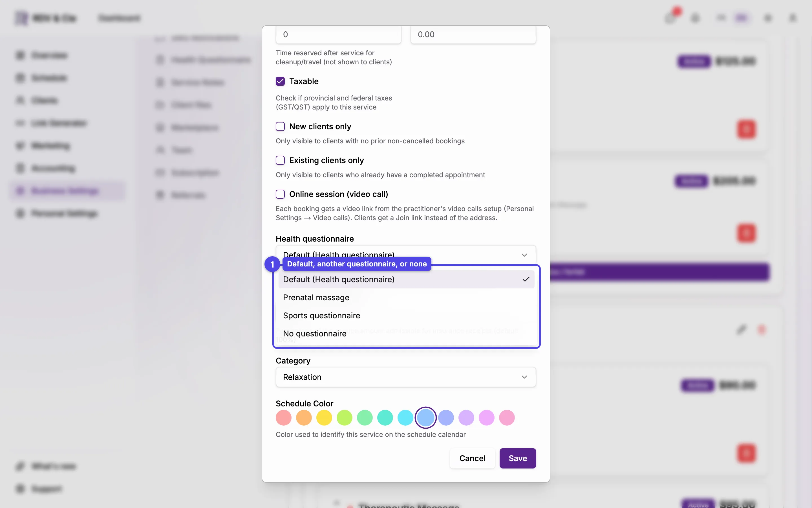Click the Cancel button
Screen dimensions: 812x508
pyautogui.click(x=472, y=458)
